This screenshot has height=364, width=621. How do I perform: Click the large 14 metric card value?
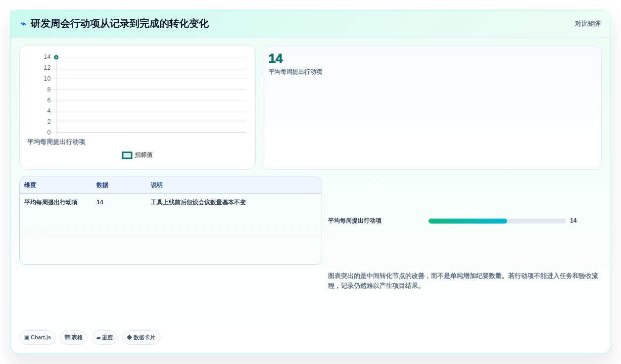click(276, 59)
